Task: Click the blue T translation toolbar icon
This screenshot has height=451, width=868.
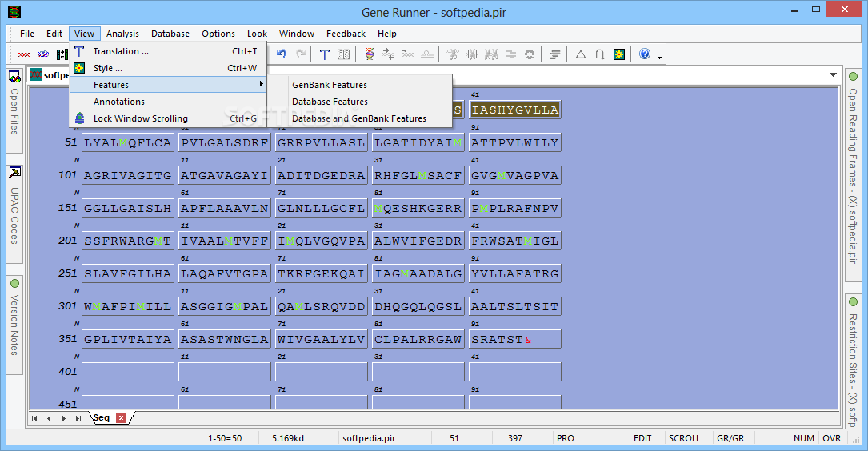Action: [324, 54]
